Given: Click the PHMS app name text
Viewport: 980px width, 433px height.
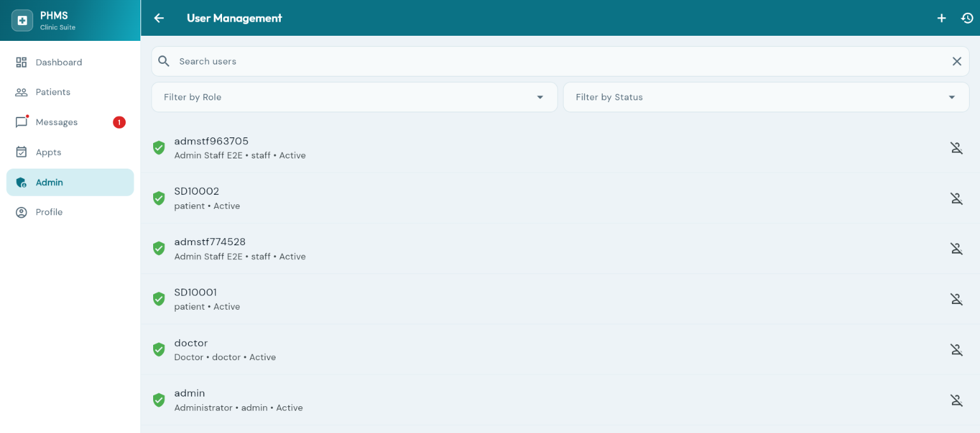Looking at the screenshot, I should [54, 15].
